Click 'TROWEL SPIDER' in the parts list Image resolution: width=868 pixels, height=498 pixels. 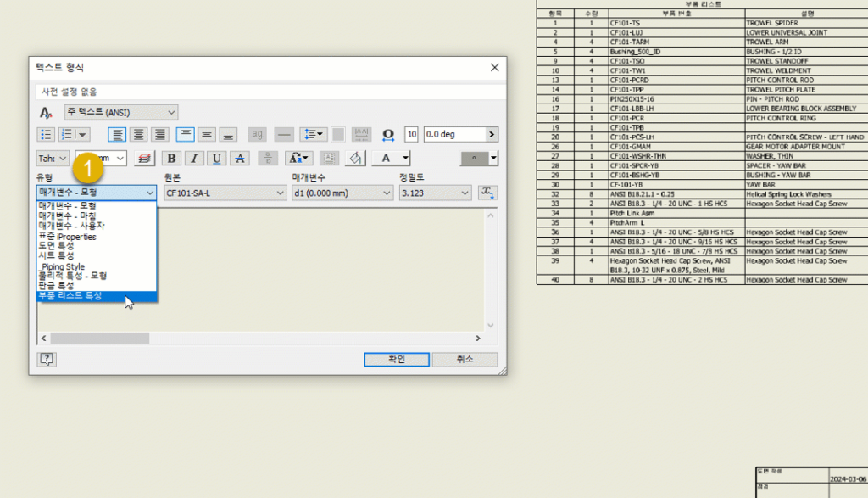click(x=771, y=23)
